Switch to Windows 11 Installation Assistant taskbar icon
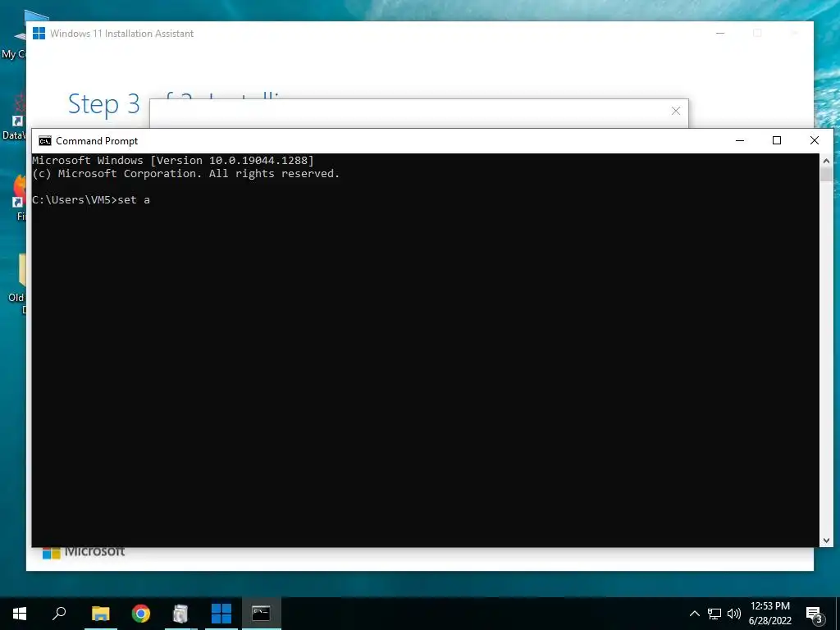This screenshot has height=630, width=840. click(221, 614)
